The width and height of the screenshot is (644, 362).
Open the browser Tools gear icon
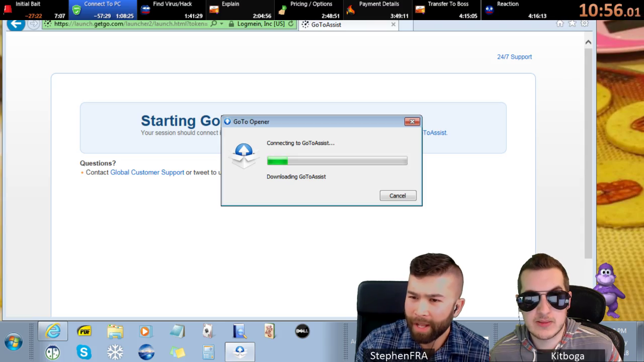pyautogui.click(x=585, y=24)
